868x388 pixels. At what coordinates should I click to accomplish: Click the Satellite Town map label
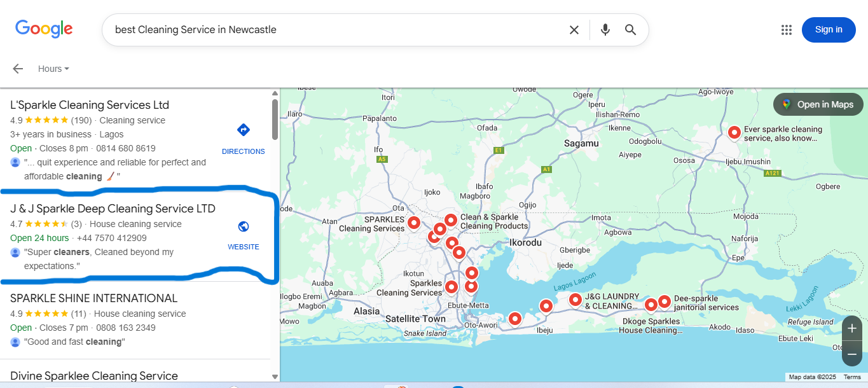(x=416, y=319)
